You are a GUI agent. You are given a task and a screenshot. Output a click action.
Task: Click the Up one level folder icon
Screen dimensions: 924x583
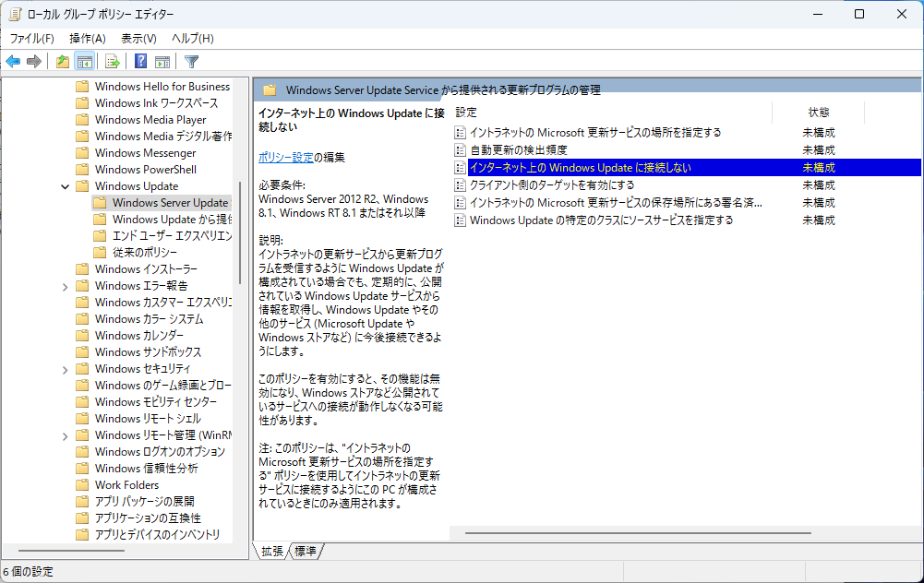pyautogui.click(x=62, y=62)
